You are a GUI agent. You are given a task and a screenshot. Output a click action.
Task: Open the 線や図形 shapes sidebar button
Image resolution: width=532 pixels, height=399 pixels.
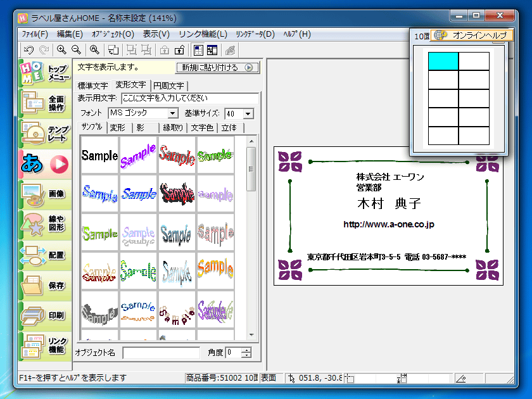coord(45,225)
